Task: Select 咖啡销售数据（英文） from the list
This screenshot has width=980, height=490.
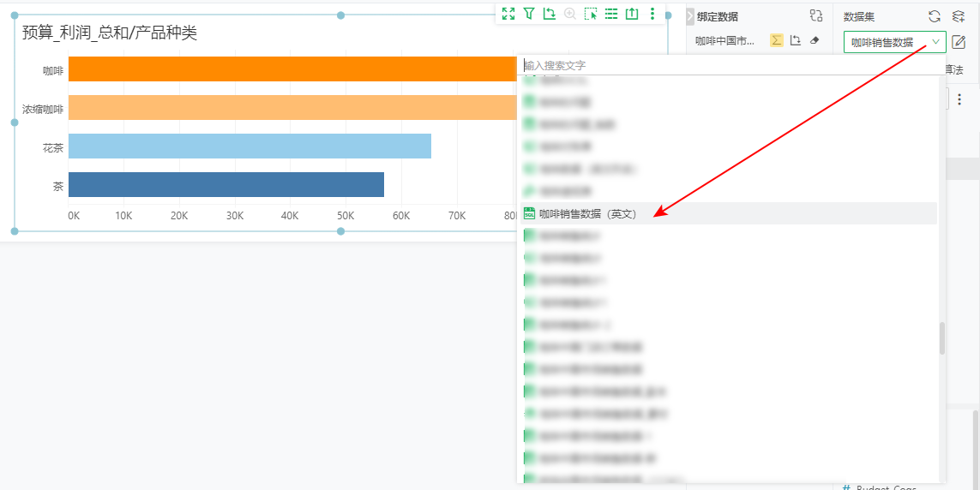Action: coord(588,214)
